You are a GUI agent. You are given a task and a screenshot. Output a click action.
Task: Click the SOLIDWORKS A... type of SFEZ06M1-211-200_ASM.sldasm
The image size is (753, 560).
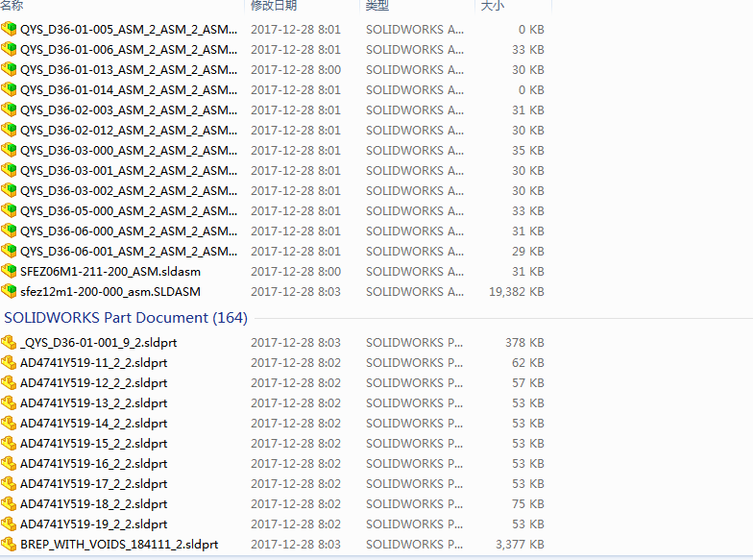pos(415,271)
